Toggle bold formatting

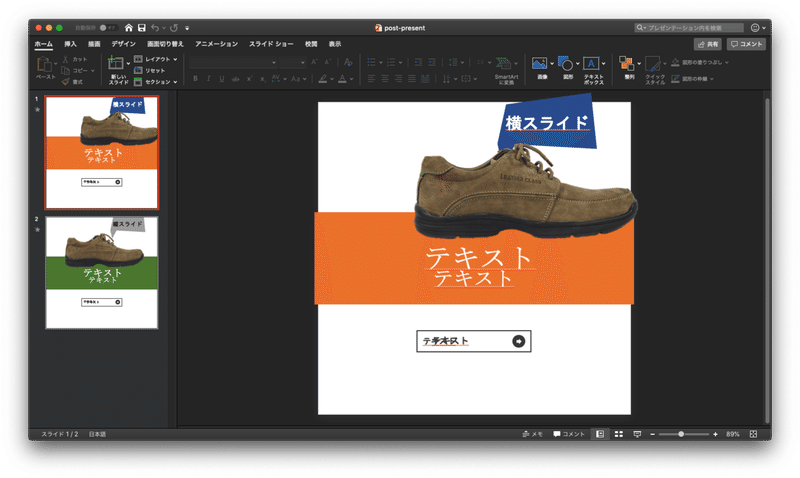(x=195, y=79)
